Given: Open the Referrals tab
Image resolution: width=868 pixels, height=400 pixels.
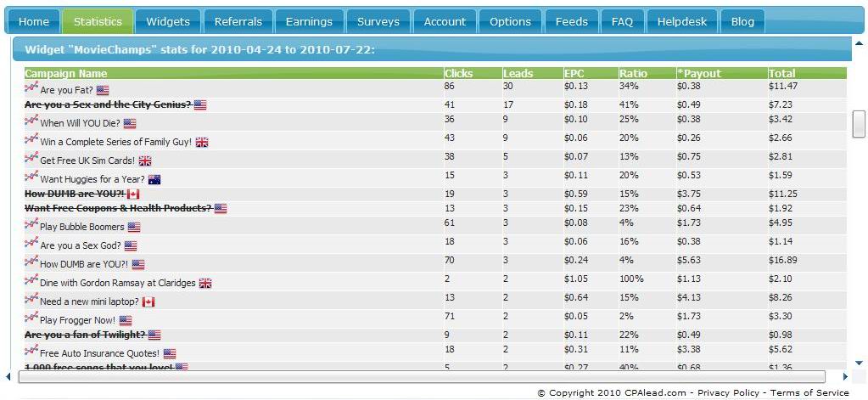Looking at the screenshot, I should tap(238, 21).
